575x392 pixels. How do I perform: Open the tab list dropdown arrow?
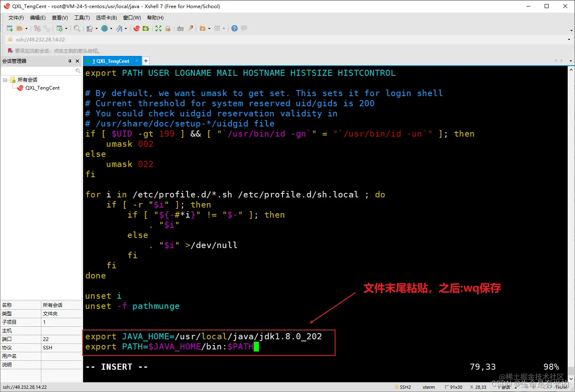pyautogui.click(x=571, y=61)
